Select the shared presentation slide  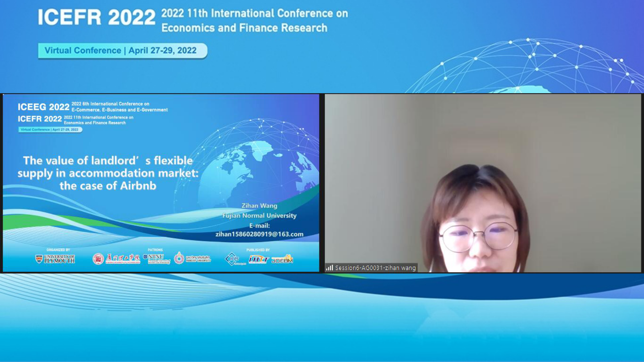click(x=161, y=183)
